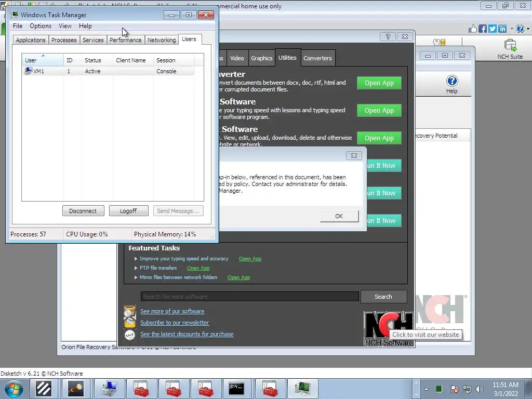The image size is (532, 399).
Task: Sort by the User column header
Action: click(x=43, y=60)
